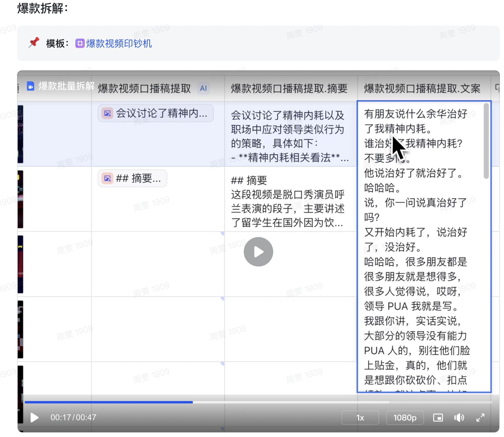Click the large center play button overlay
Image resolution: width=504 pixels, height=437 pixels.
[258, 252]
